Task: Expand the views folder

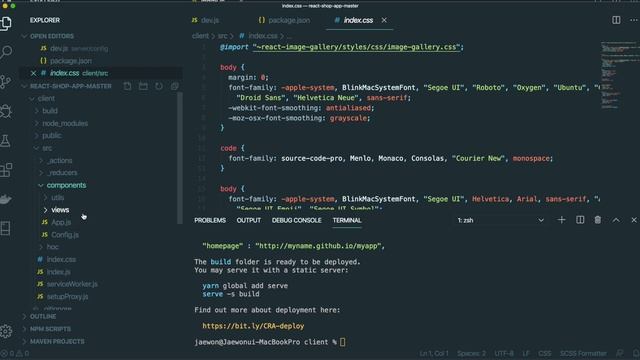Action: (x=60, y=210)
